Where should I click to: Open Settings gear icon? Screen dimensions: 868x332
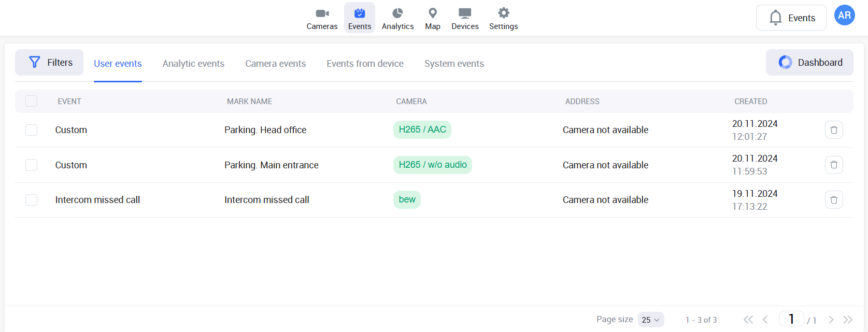(503, 13)
